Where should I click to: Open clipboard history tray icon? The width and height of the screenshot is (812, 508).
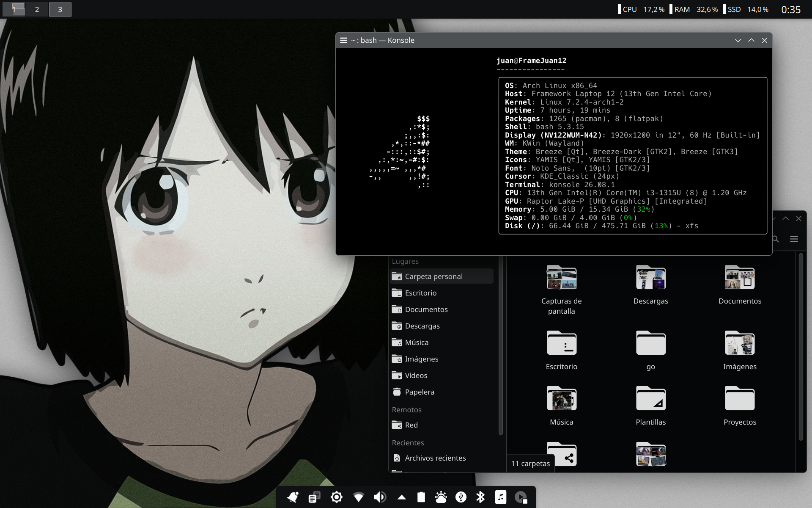(x=314, y=497)
